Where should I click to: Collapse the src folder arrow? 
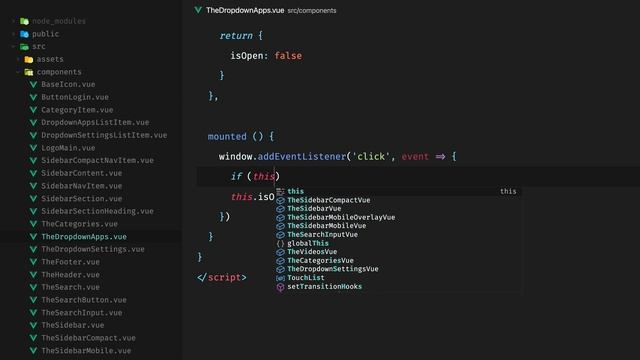(13, 47)
